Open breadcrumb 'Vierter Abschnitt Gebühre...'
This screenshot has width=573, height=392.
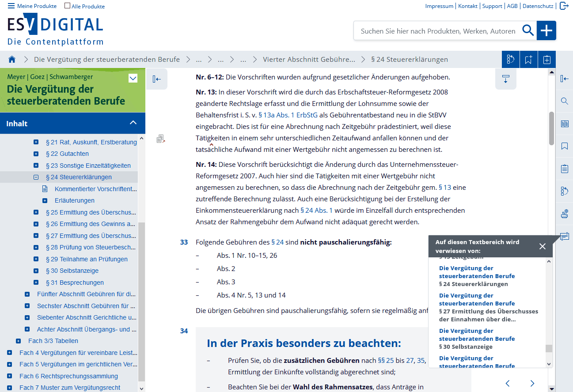[x=309, y=59]
